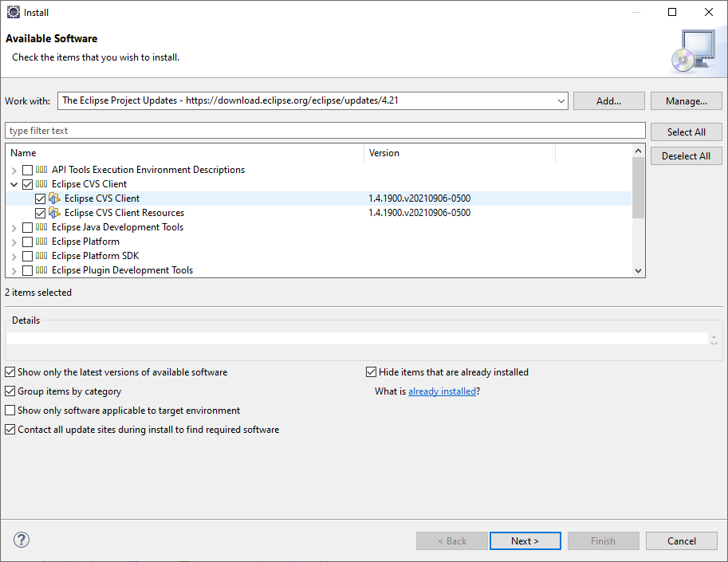The image size is (728, 562).
Task: Click the Name column header
Action: tap(185, 153)
